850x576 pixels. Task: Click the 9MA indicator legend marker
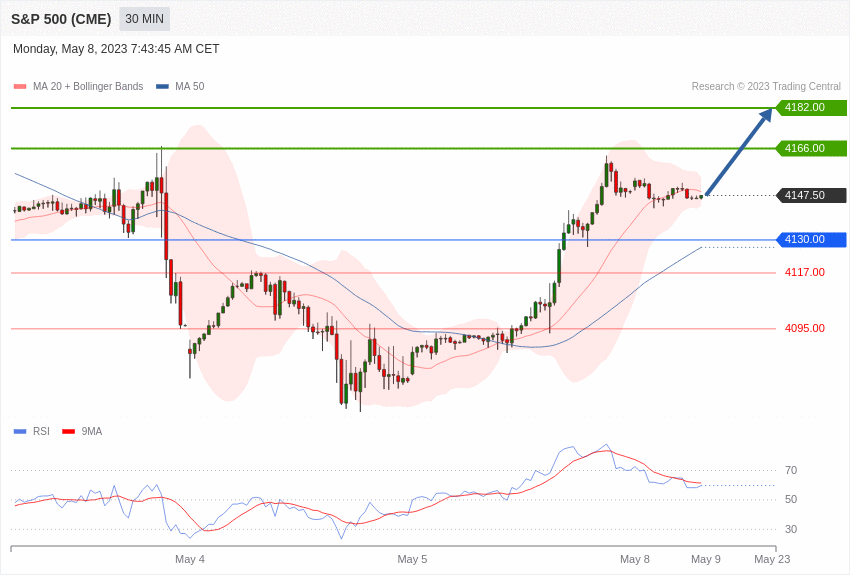click(x=66, y=430)
